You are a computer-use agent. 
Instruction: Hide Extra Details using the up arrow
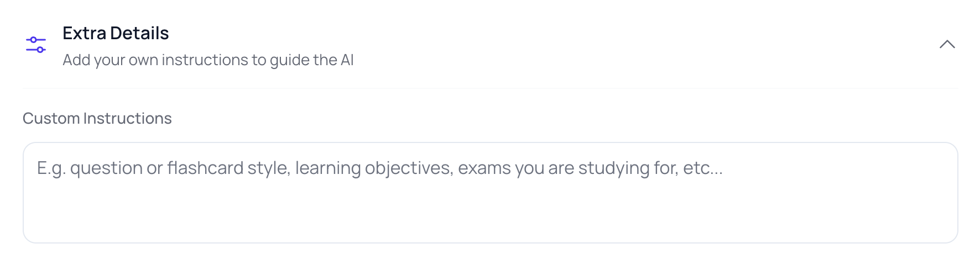click(x=947, y=44)
